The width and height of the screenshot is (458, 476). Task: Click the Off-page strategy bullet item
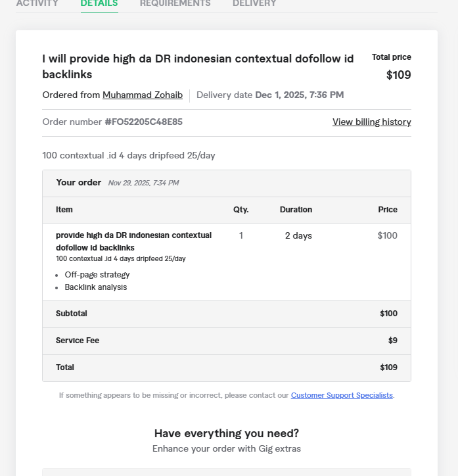click(x=97, y=275)
